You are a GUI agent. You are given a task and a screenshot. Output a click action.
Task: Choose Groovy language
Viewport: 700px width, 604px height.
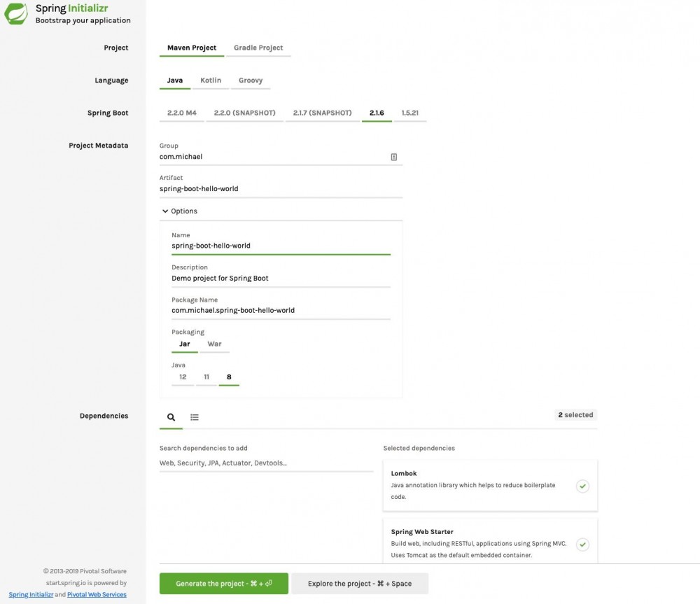point(251,80)
